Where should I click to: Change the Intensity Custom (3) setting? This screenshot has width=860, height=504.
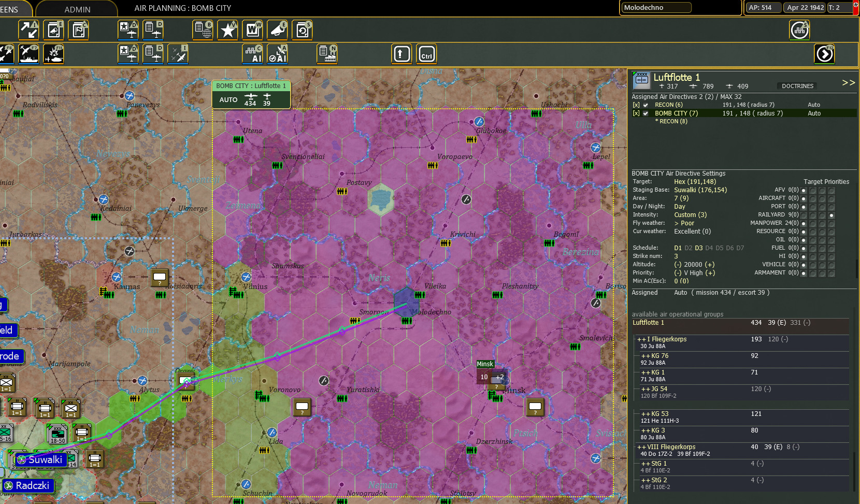[x=690, y=215]
